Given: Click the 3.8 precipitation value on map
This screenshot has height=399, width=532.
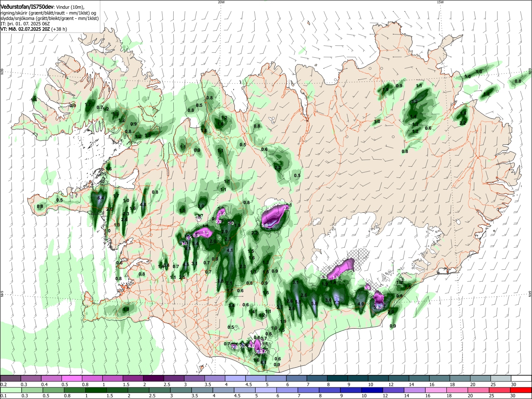Looking at the screenshot, I should [x=221, y=281].
